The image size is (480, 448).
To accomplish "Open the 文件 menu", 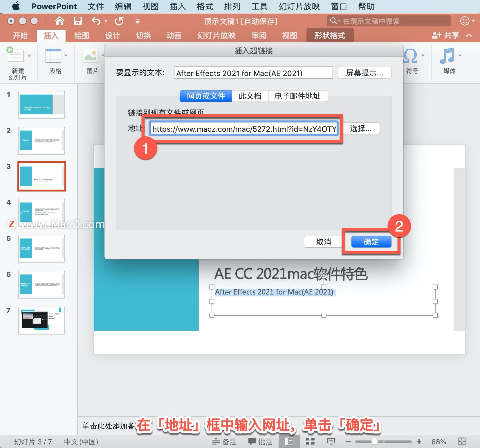I will (x=96, y=6).
